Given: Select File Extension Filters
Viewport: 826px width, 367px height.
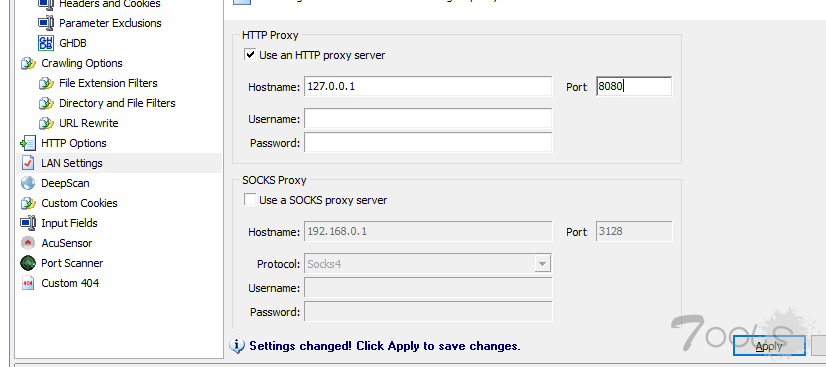Looking at the screenshot, I should pos(108,83).
